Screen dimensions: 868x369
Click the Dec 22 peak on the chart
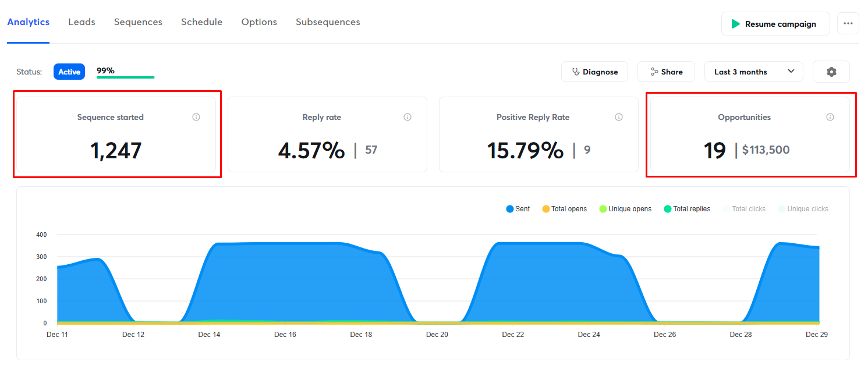[x=513, y=243]
